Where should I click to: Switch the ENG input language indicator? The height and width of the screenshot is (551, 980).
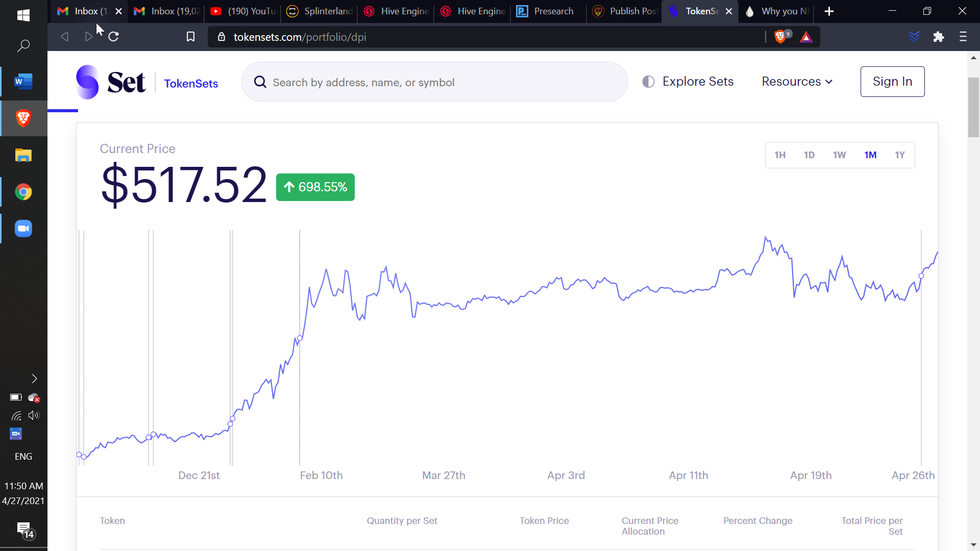(x=23, y=457)
